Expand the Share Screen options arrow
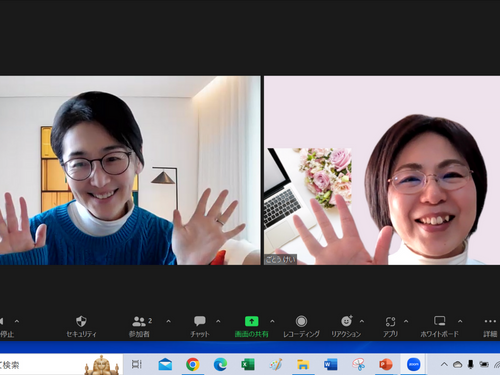The image size is (500, 375). pos(272,321)
